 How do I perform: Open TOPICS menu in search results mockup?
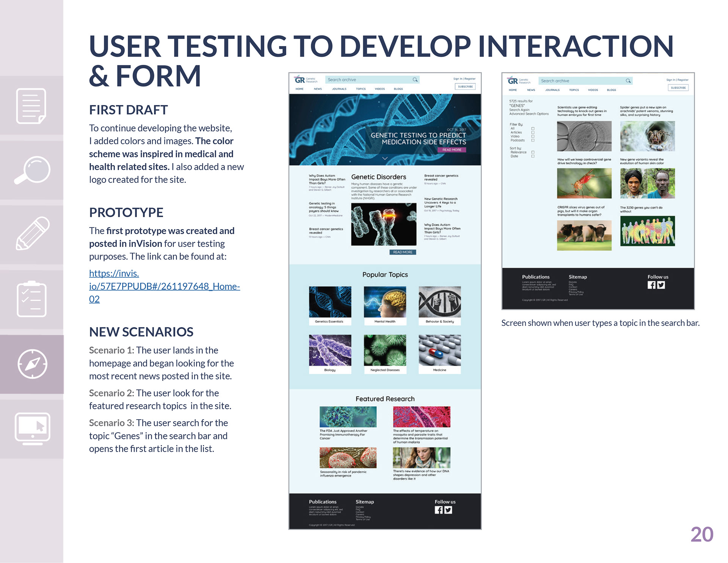pyautogui.click(x=574, y=90)
